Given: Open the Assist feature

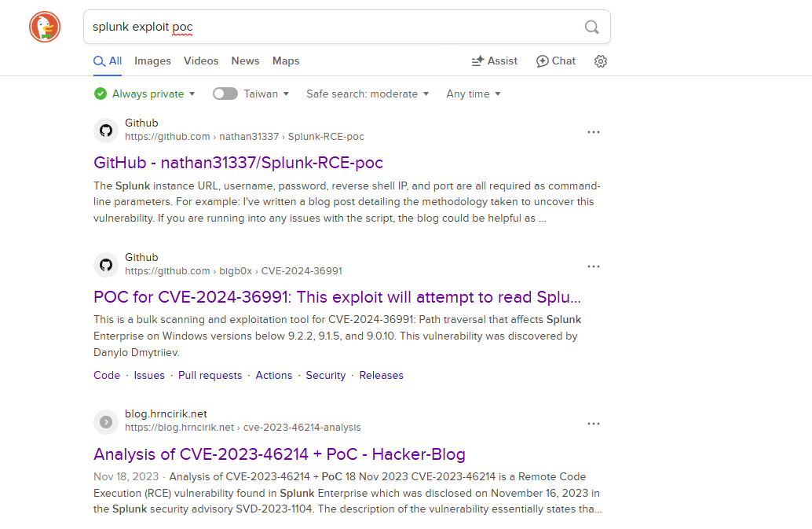Looking at the screenshot, I should (494, 61).
